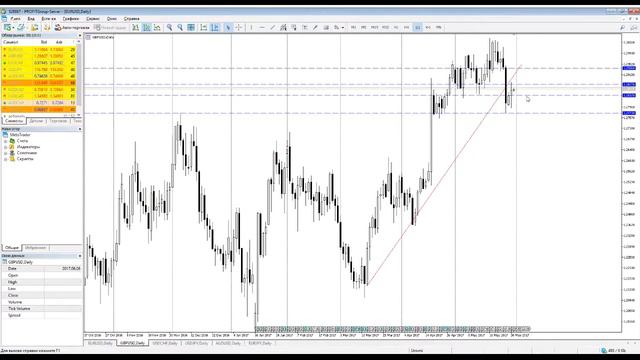Image resolution: width=640 pixels, height=360 pixels.
Task: Select the highlighted D1 timeframe button
Action: coord(417,27)
